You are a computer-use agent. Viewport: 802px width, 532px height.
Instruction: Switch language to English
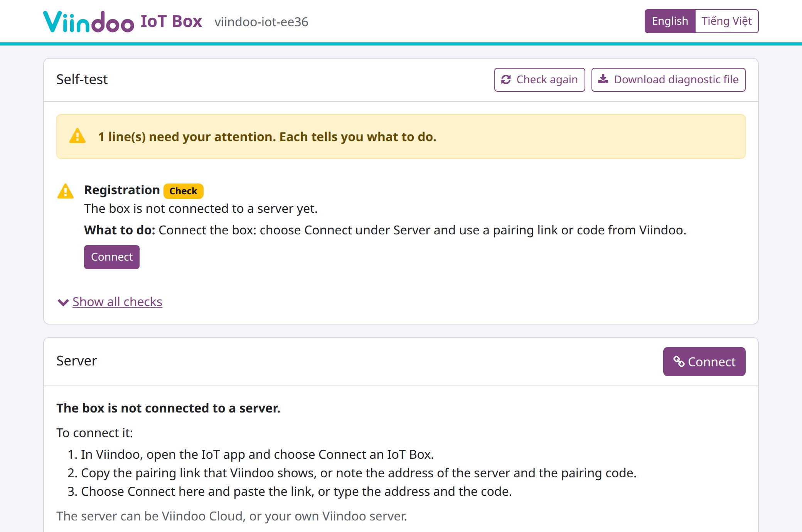click(670, 21)
